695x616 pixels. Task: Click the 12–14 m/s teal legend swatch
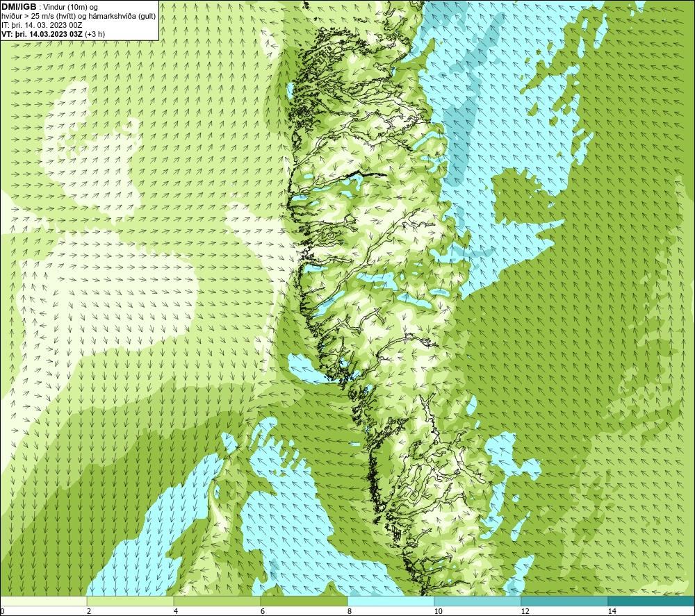564,601
